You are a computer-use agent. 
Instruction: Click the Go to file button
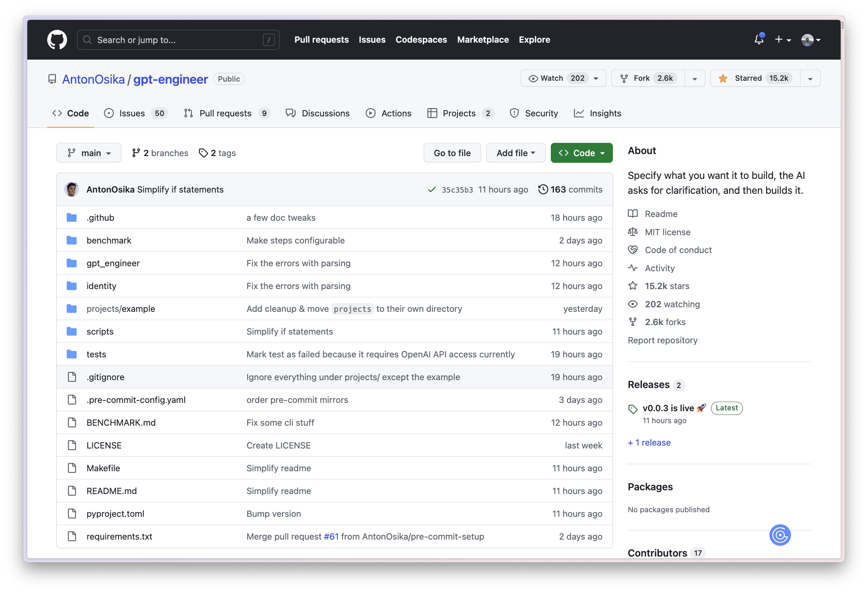click(x=452, y=153)
